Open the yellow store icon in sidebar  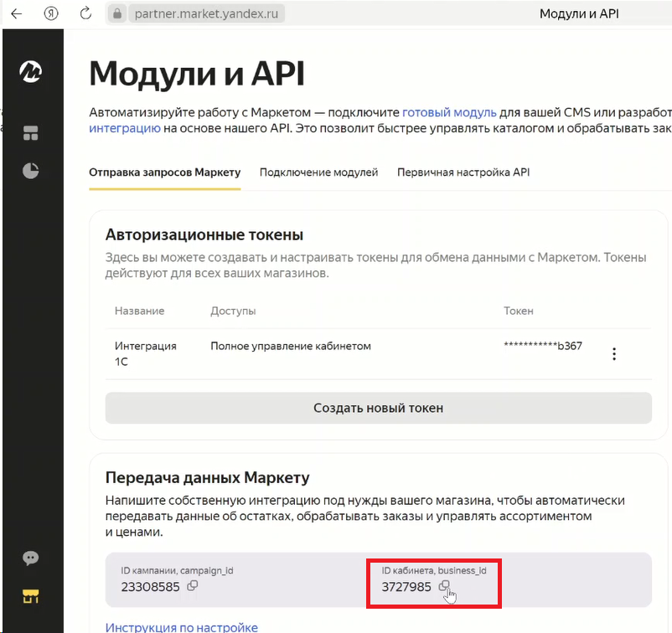coord(30,596)
